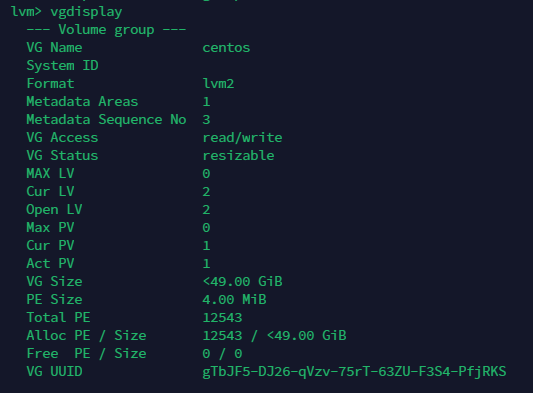This screenshot has height=393, width=533.
Task: Click the Metadata Sequence No label
Action: point(106,120)
